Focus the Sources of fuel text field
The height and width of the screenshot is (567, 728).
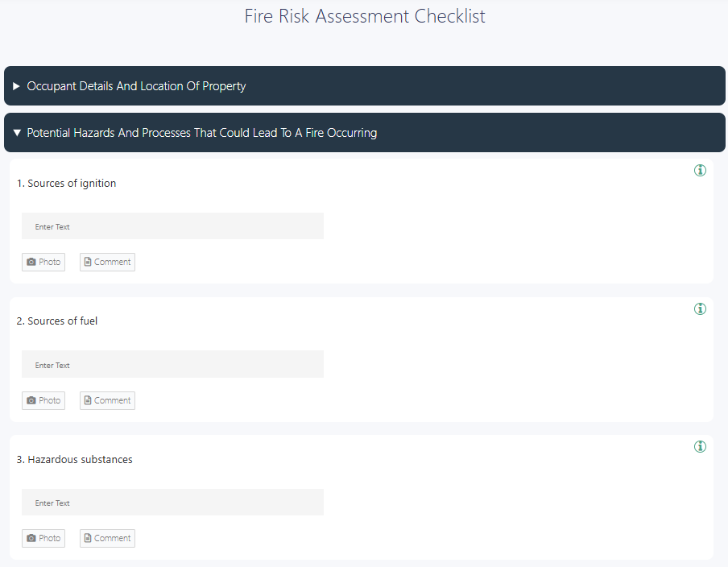click(x=172, y=365)
